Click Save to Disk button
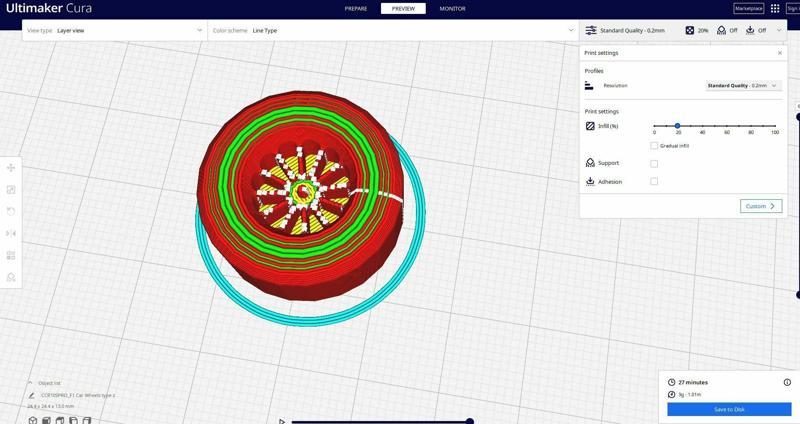The image size is (800, 424). click(x=729, y=409)
